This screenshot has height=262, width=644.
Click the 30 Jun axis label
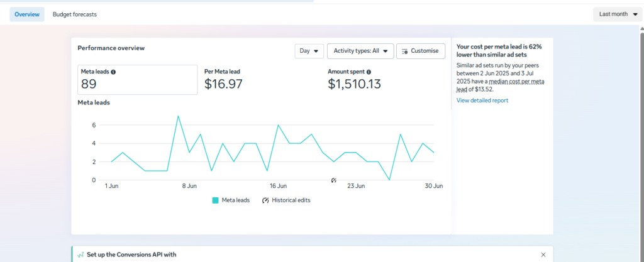pos(434,186)
